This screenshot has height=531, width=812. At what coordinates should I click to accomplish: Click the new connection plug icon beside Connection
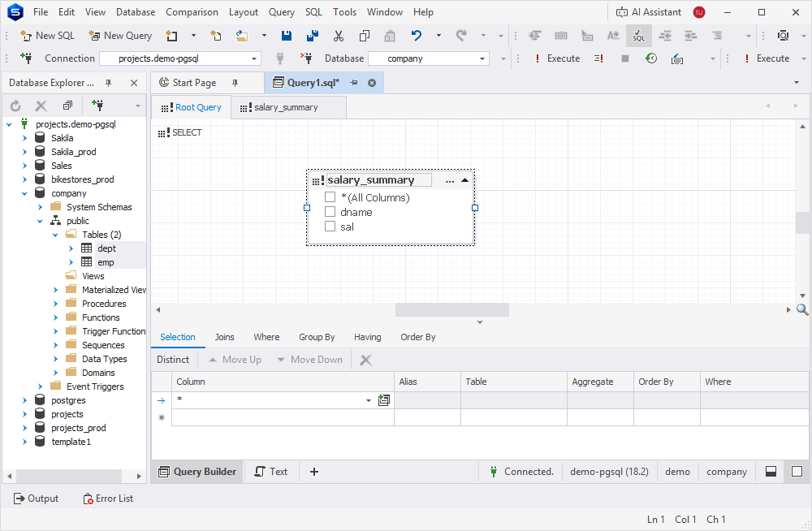pos(26,58)
